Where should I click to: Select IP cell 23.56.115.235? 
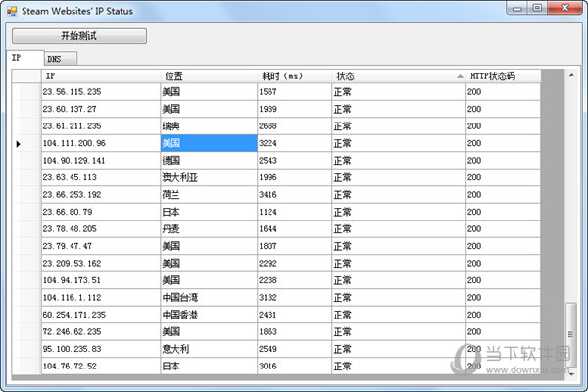[101, 92]
